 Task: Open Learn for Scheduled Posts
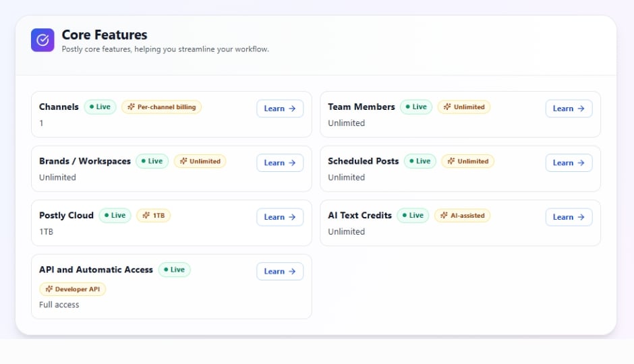tap(569, 163)
